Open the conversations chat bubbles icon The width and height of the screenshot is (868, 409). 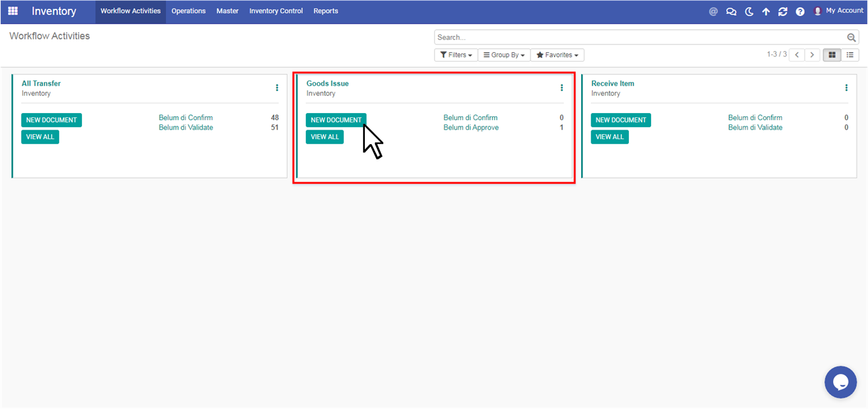(x=731, y=11)
